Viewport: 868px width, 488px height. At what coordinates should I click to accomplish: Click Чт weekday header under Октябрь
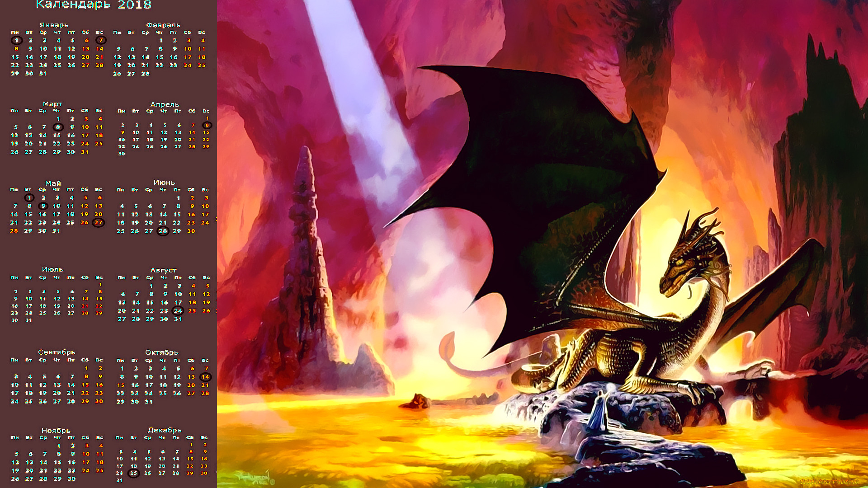point(163,360)
